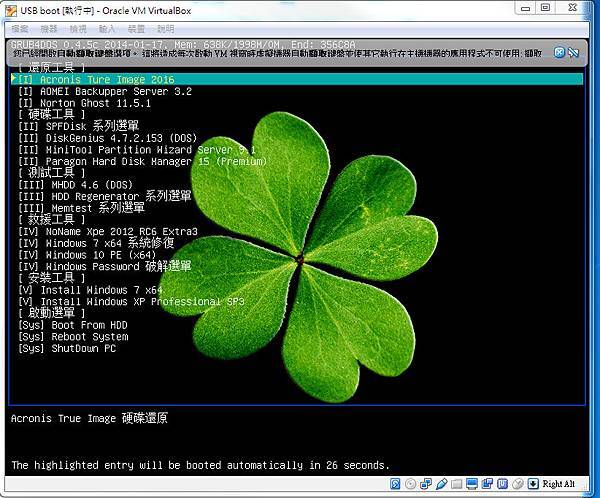Click the GRUB4DOS version header line
This screenshot has width=600, height=498.
pos(183,44)
